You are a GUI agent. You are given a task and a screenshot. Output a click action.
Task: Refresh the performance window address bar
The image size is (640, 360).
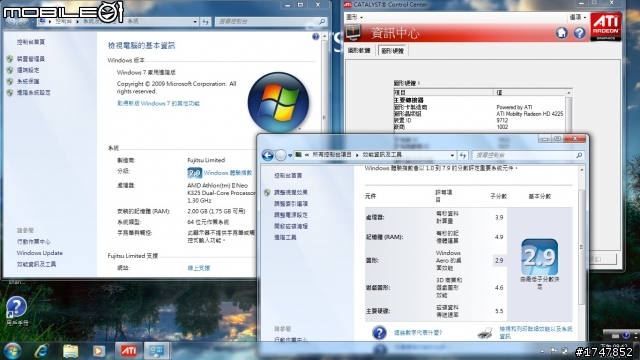pyautogui.click(x=463, y=155)
